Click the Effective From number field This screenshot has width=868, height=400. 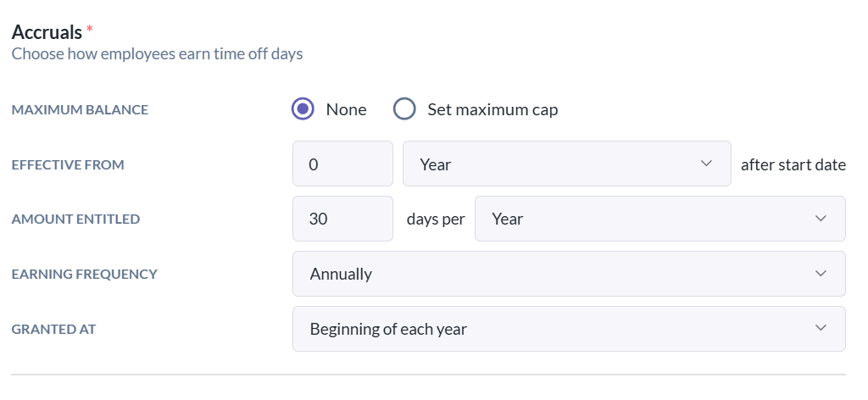tap(342, 164)
